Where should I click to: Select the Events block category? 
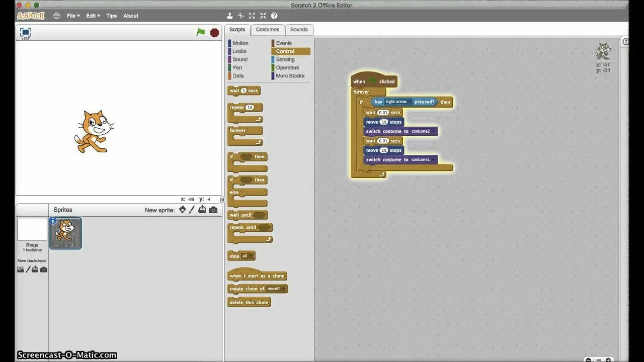tap(284, 43)
